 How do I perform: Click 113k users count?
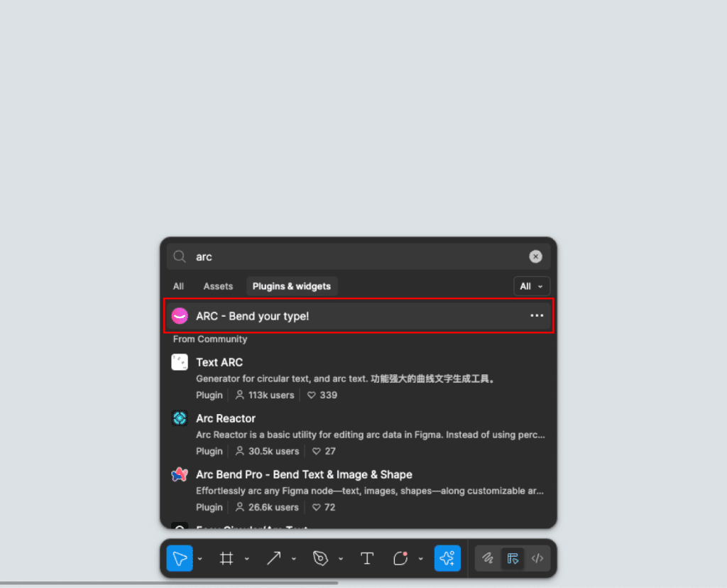pos(265,395)
